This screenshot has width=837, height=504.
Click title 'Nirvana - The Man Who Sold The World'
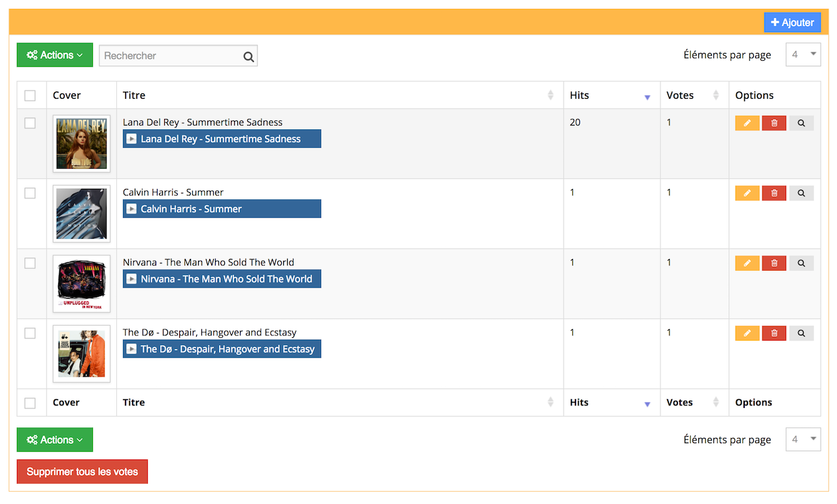[x=209, y=262]
